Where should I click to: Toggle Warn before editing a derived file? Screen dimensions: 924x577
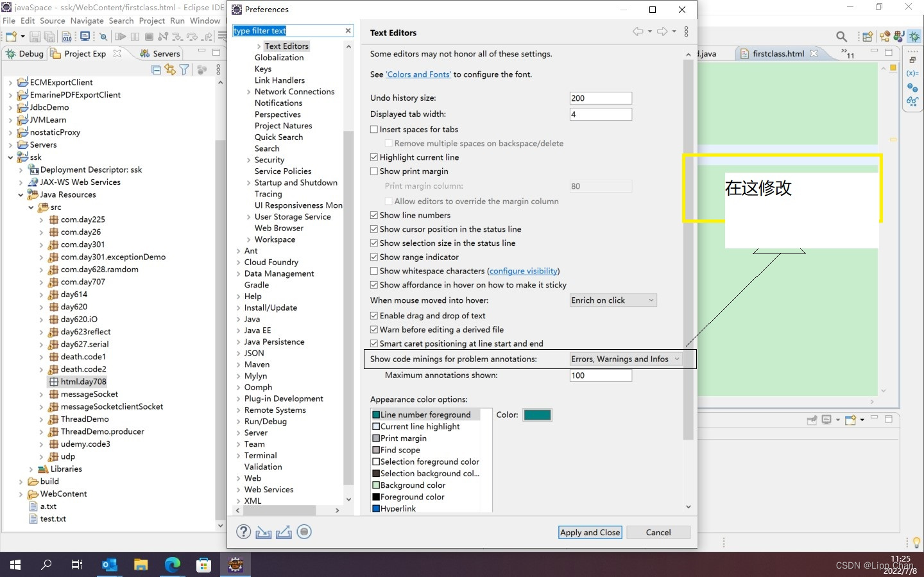pyautogui.click(x=374, y=330)
